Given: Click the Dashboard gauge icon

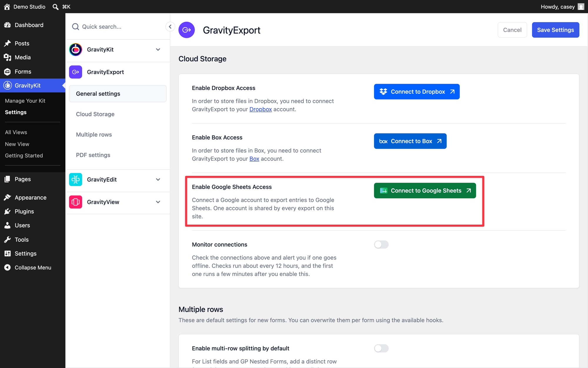Looking at the screenshot, I should pyautogui.click(x=7, y=25).
